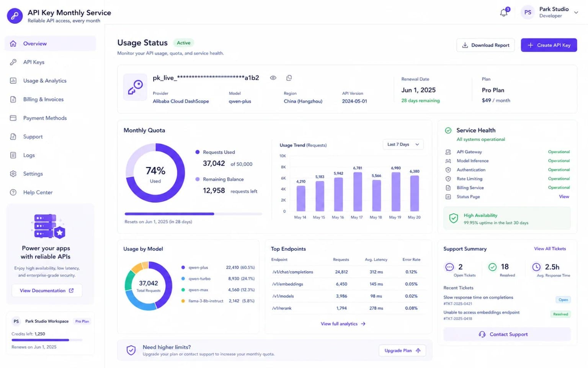The height and width of the screenshot is (368, 588).
Task: Click the Avg. Response Time clock icon
Action: (x=536, y=267)
